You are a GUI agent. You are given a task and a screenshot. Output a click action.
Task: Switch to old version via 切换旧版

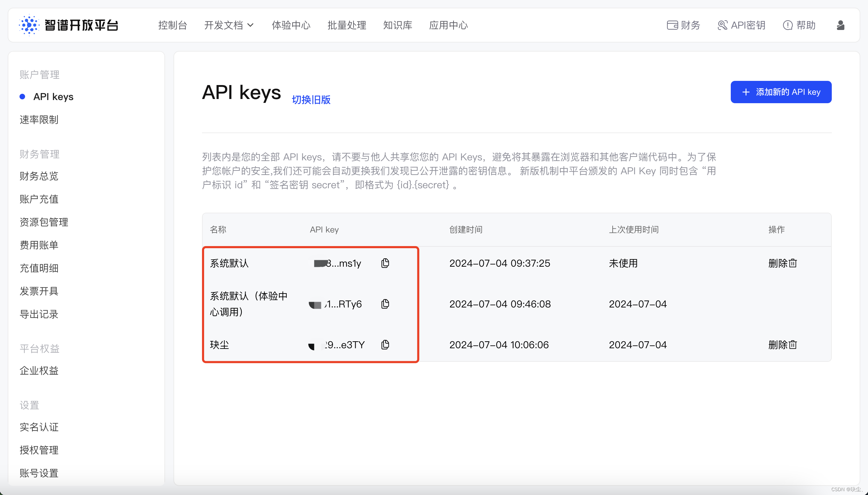click(x=311, y=100)
